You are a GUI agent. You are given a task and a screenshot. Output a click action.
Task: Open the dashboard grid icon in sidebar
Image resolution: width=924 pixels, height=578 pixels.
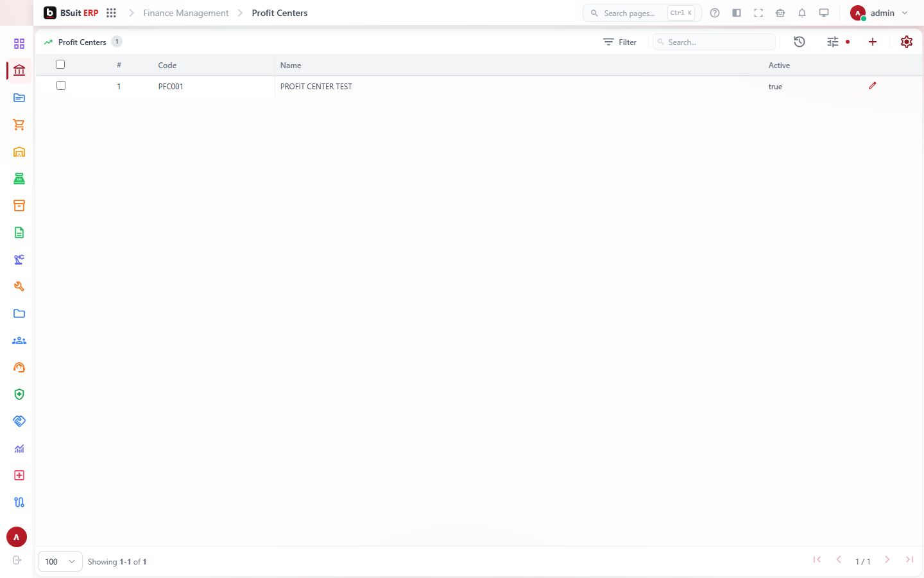coord(19,44)
